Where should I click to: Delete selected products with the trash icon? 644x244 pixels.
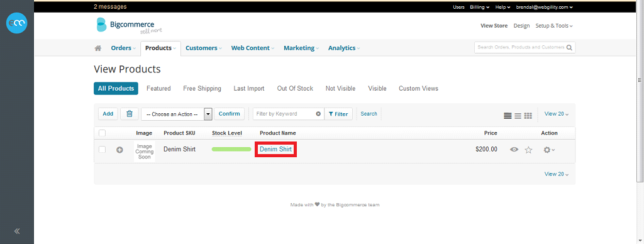click(x=130, y=114)
